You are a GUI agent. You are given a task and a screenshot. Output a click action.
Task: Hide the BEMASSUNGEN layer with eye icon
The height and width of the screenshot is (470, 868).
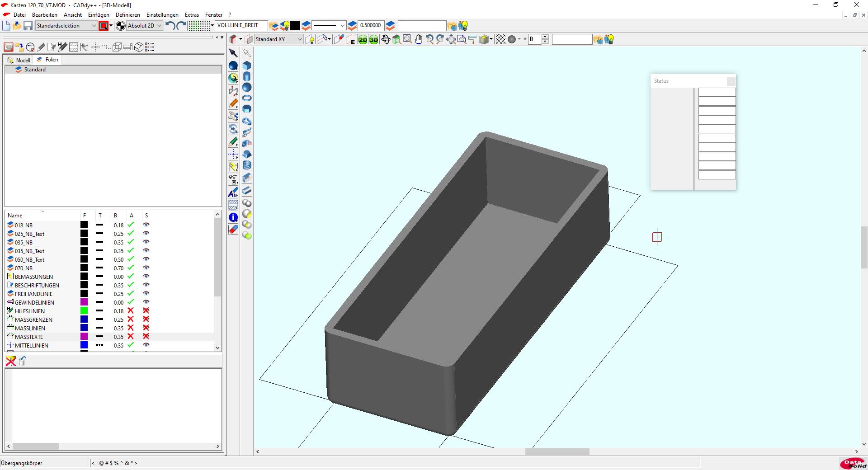146,277
